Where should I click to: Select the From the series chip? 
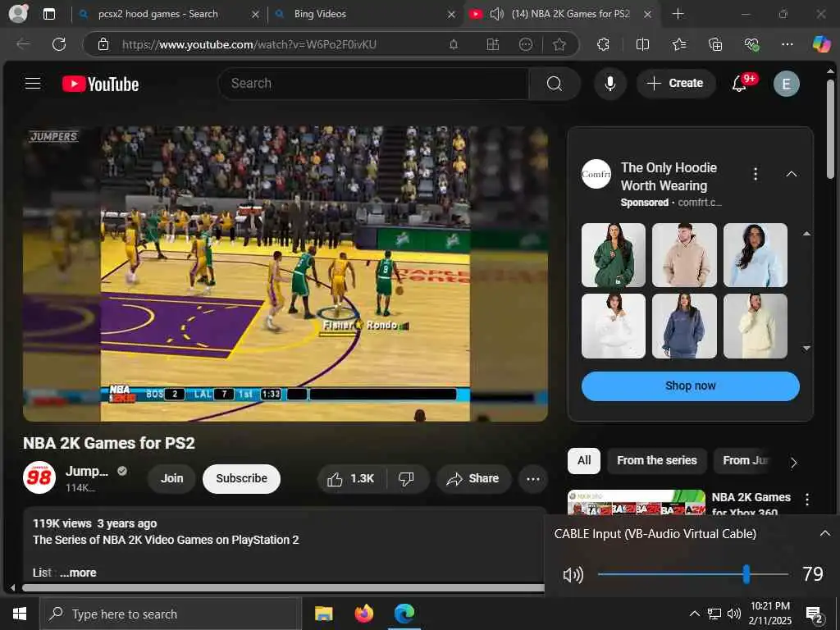[x=657, y=460]
